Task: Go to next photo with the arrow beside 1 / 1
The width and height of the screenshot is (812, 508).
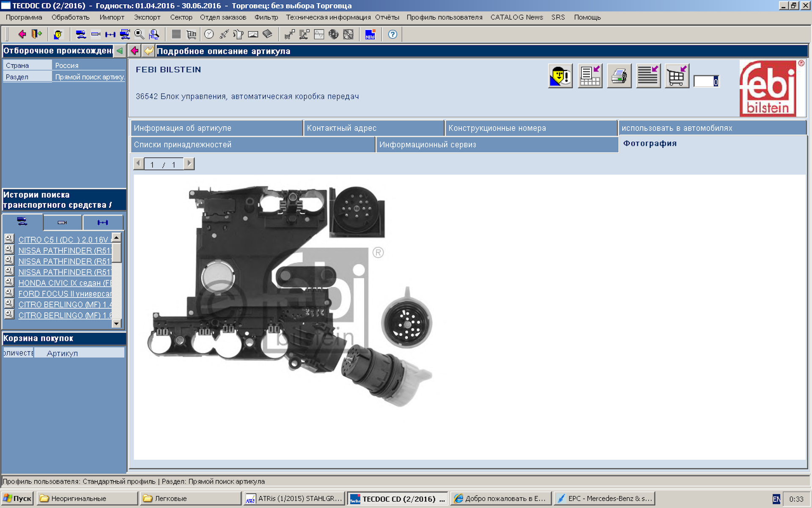Action: tap(189, 163)
